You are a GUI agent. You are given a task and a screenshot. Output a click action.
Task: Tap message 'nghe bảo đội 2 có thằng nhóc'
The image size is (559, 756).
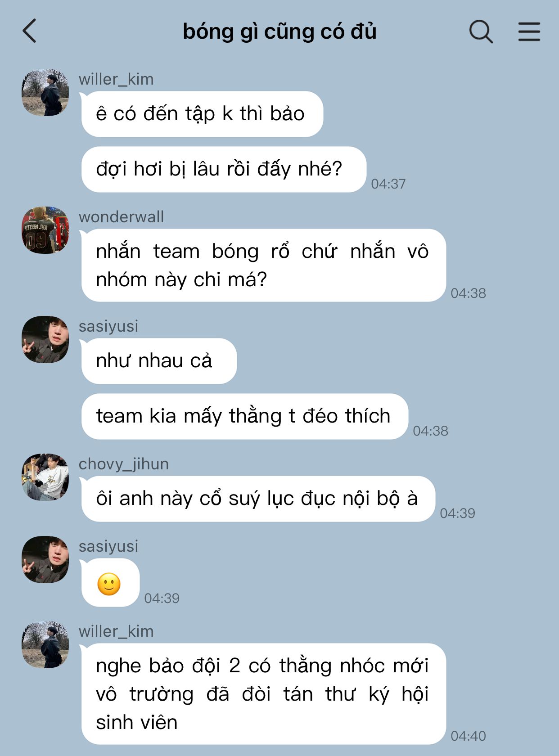click(x=264, y=694)
